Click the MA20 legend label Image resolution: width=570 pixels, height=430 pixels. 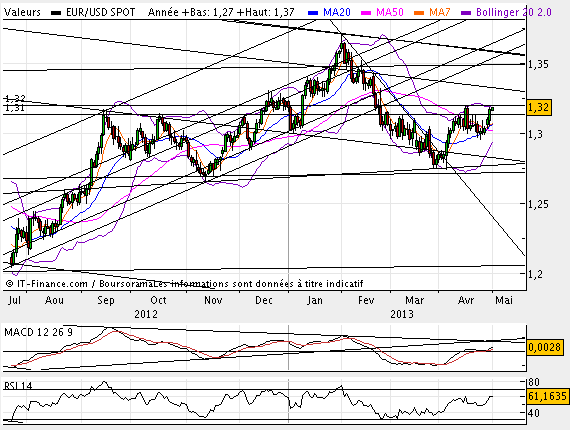coord(337,12)
